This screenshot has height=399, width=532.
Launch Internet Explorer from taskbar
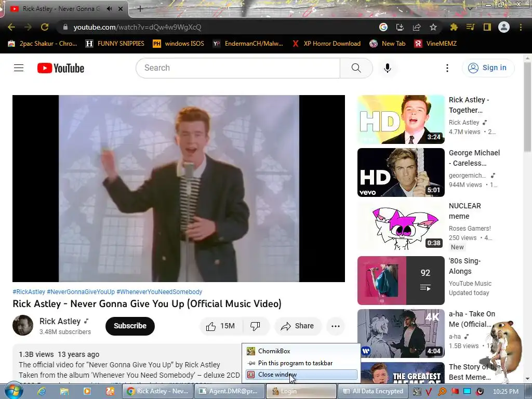click(42, 391)
